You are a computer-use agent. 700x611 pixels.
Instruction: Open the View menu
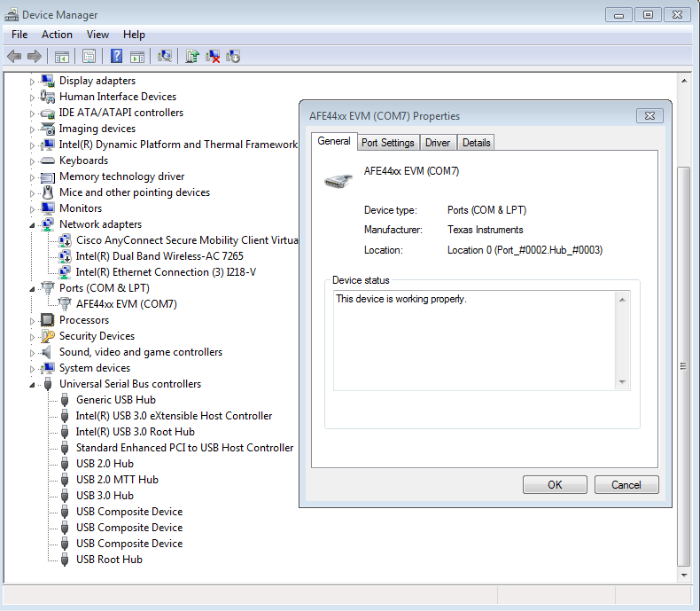[97, 35]
